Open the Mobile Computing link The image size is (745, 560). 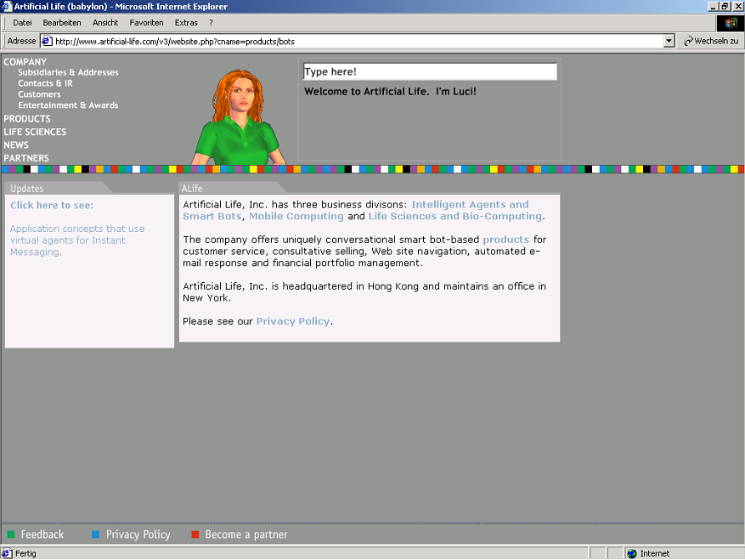[x=296, y=217]
